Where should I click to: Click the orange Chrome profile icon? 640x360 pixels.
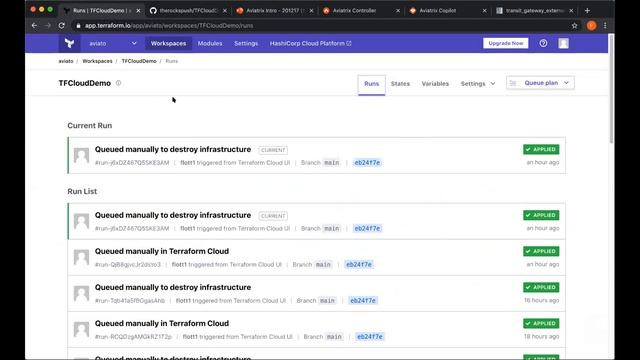(591, 25)
